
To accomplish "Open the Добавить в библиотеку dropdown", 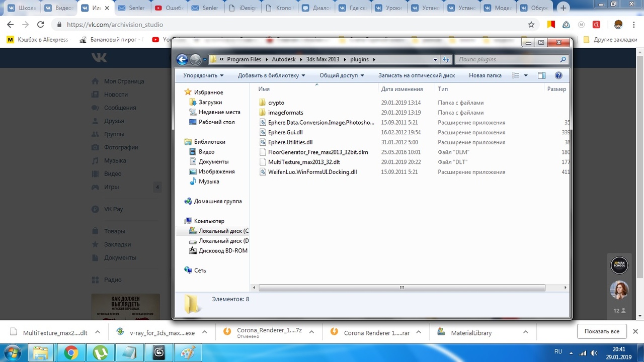I will (272, 75).
